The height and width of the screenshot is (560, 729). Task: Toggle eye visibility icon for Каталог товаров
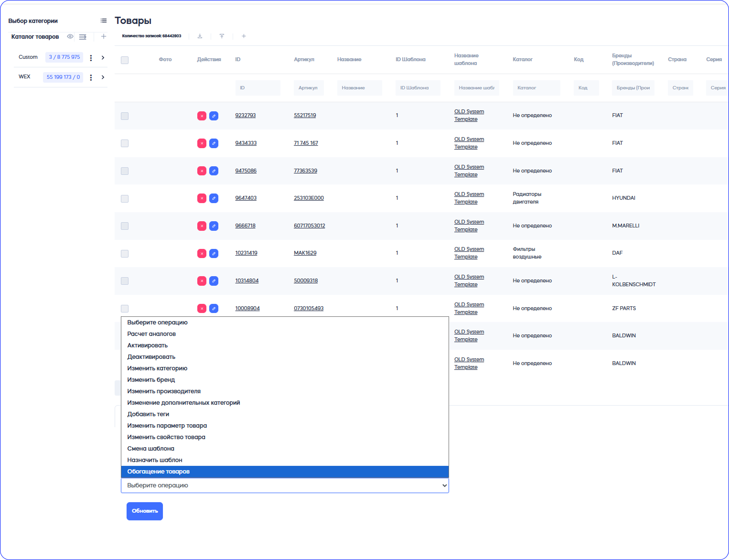tap(70, 37)
